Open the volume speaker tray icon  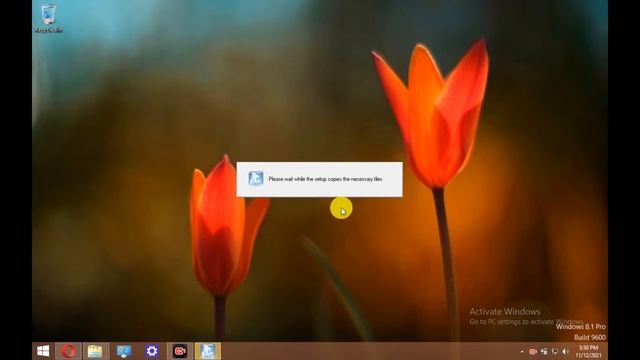pos(565,351)
